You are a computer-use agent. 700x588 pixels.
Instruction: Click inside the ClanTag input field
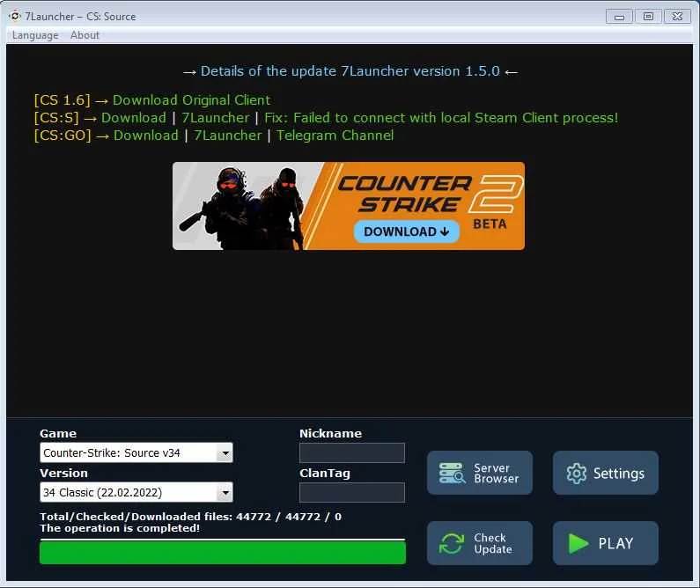tap(352, 493)
